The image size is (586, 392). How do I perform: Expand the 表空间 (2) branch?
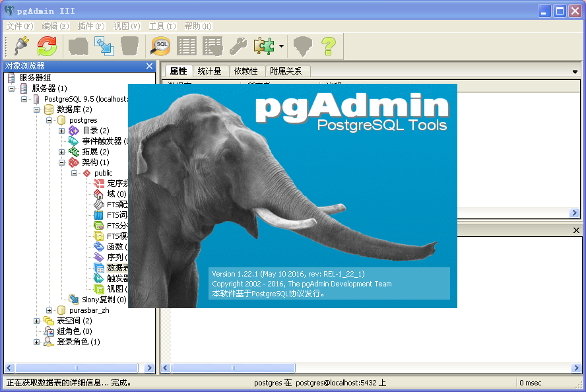pos(37,321)
